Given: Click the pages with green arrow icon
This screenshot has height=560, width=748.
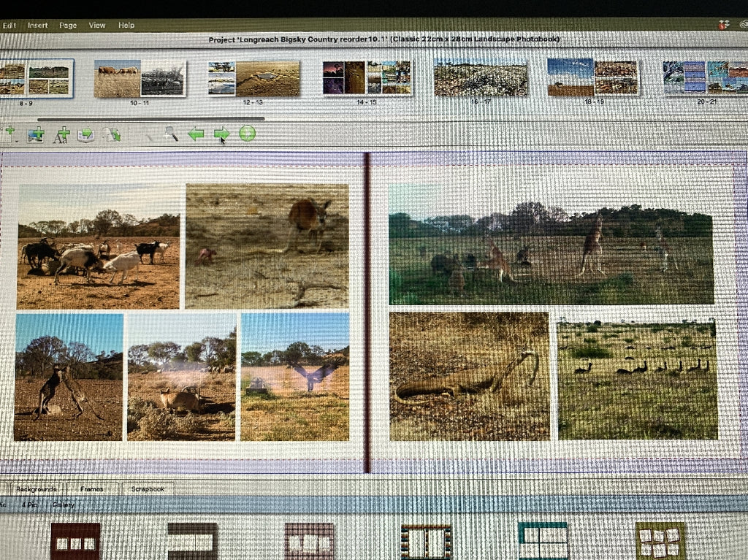Looking at the screenshot, I should [112, 134].
